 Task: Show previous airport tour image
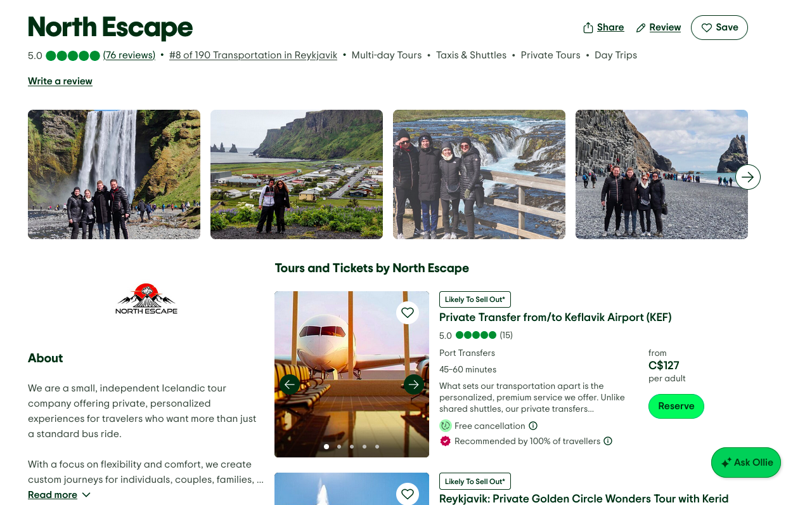pyautogui.click(x=290, y=384)
